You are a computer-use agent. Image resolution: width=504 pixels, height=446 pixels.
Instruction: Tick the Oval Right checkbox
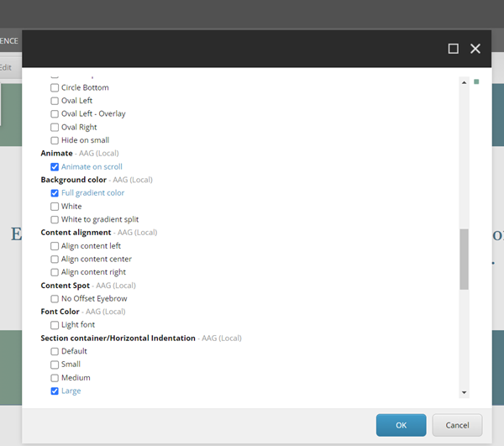pyautogui.click(x=55, y=127)
